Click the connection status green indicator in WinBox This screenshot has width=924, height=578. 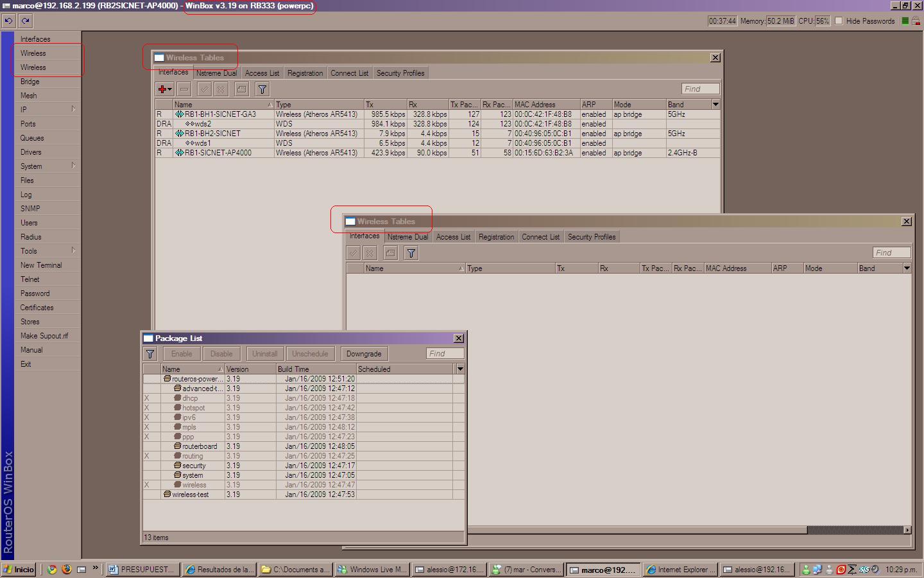click(905, 21)
